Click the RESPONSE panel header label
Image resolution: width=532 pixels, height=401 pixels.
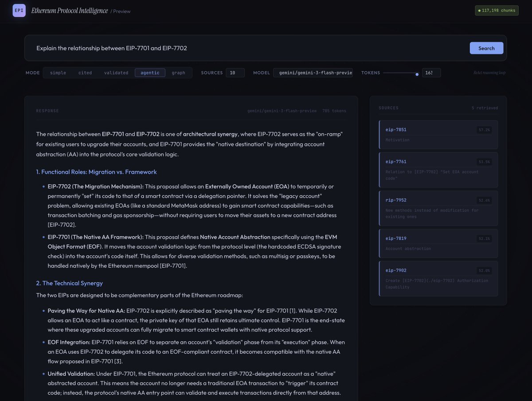(47, 111)
